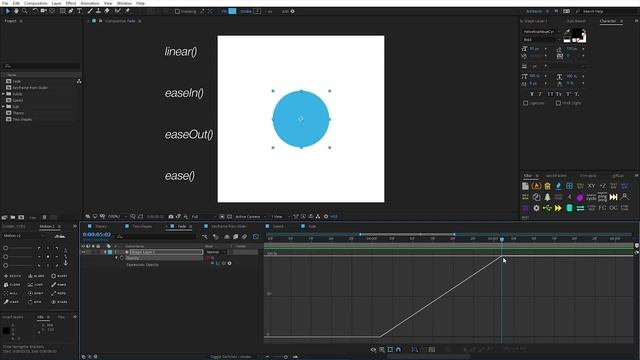Click the blue Fill color swatch
Viewport: 640px width, 360px height.
coord(232,11)
